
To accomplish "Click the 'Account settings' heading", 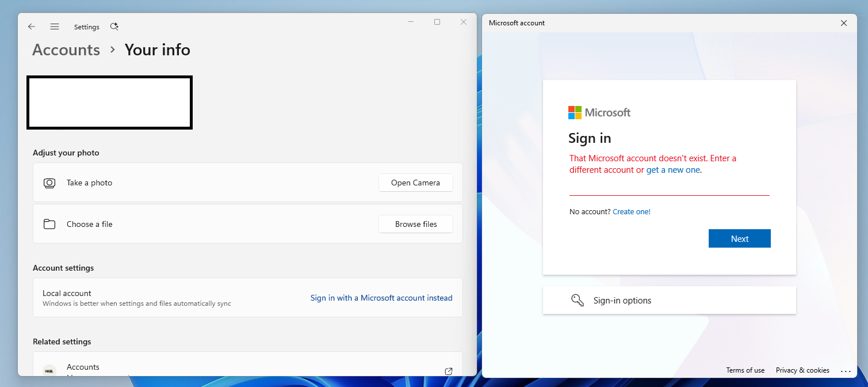I will pos(63,268).
